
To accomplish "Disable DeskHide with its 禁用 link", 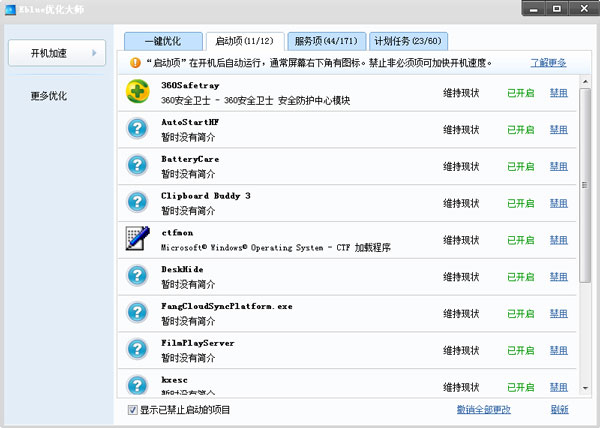I will pyautogui.click(x=559, y=277).
